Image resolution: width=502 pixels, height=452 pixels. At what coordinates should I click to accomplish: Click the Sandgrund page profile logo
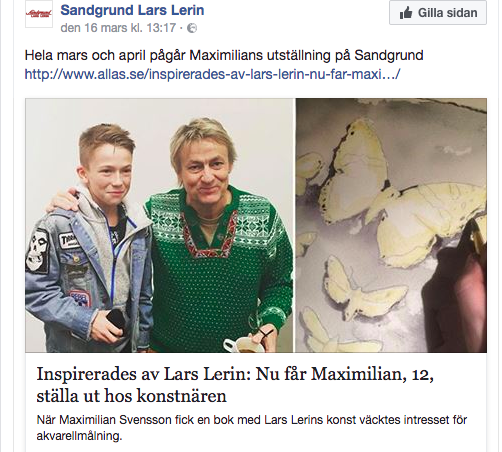(x=39, y=14)
